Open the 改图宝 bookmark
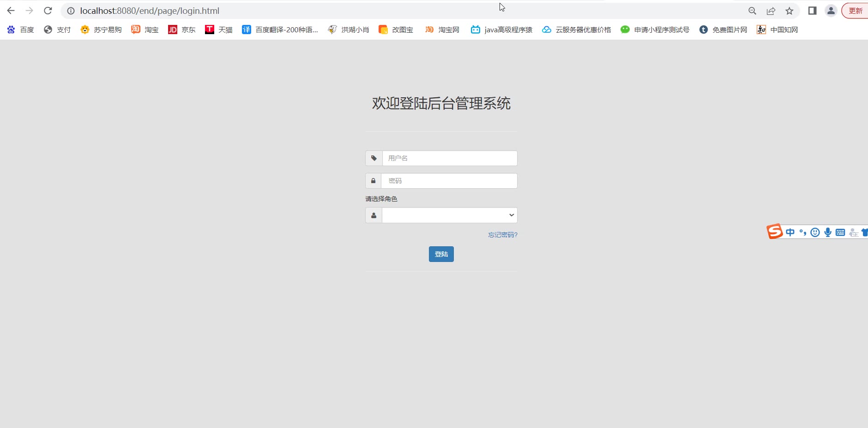Image resolution: width=868 pixels, height=428 pixels. point(396,30)
